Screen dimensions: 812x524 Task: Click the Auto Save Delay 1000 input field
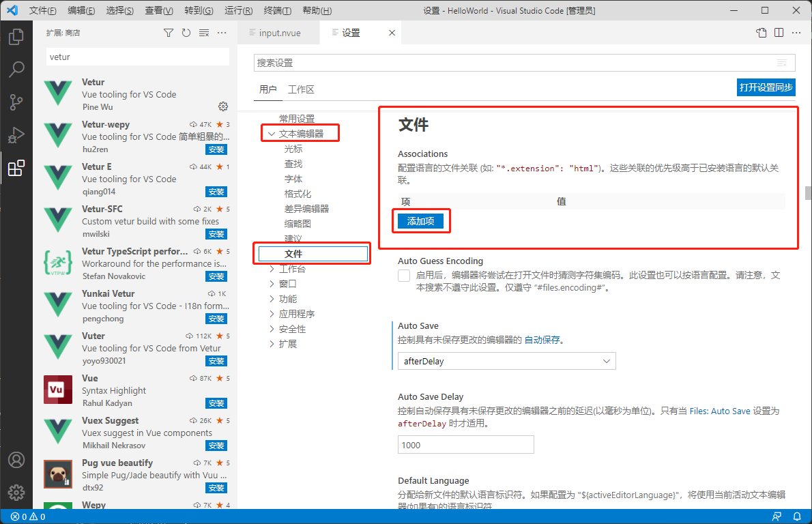(465, 444)
